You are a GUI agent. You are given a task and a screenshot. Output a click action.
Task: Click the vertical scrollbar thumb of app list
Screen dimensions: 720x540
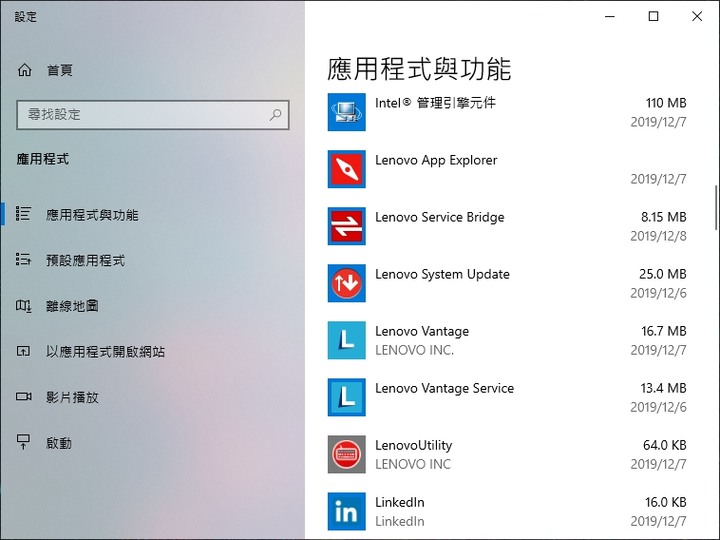point(716,208)
